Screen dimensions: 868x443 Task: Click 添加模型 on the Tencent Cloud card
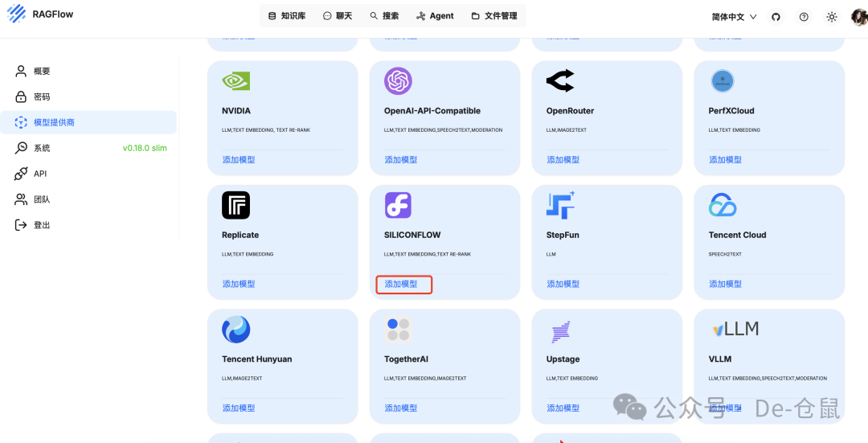click(x=725, y=284)
